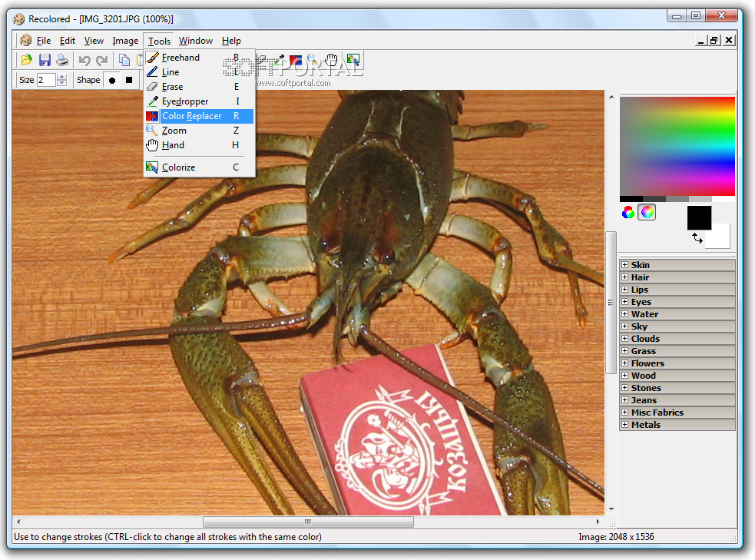Select the round brush shape
Screen dimensions: 755x560
tap(111, 80)
